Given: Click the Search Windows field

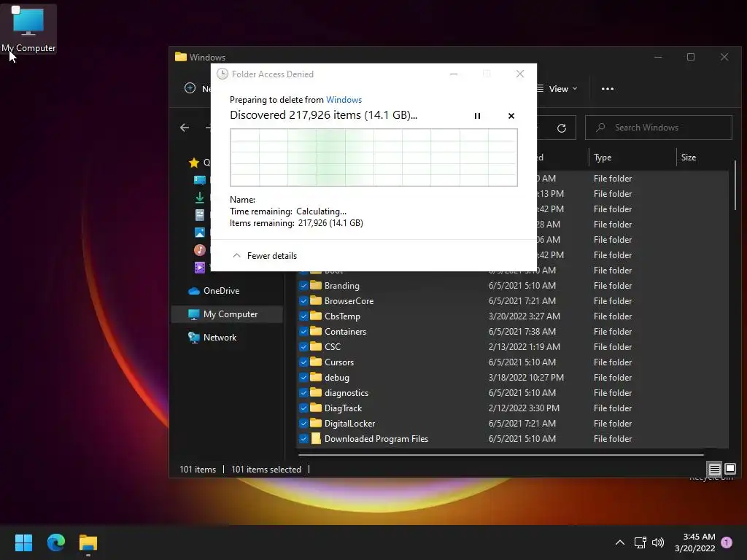Looking at the screenshot, I should pyautogui.click(x=659, y=128).
